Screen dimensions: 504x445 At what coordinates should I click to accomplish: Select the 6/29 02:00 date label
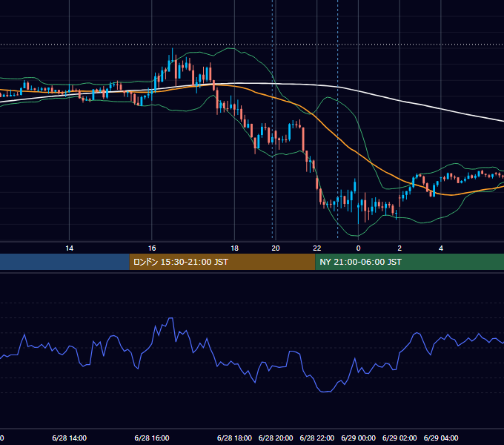(399, 438)
